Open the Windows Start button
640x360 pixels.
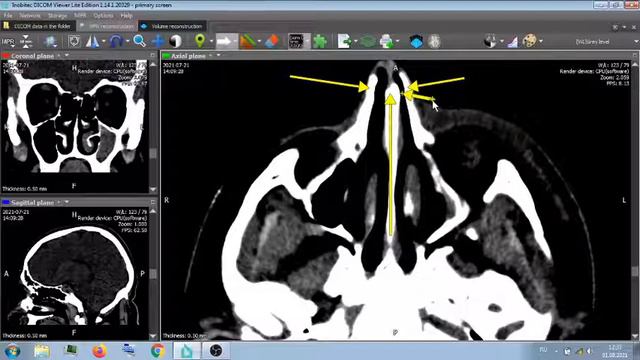(12, 351)
